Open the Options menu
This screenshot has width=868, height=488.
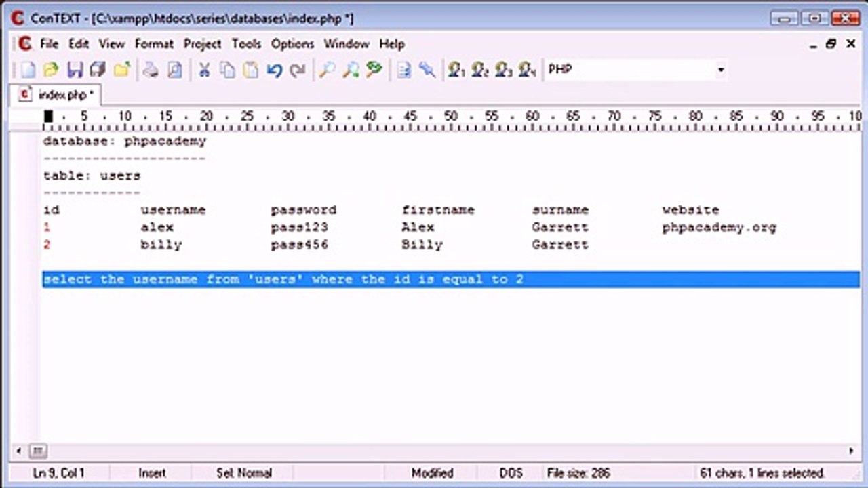tap(292, 43)
